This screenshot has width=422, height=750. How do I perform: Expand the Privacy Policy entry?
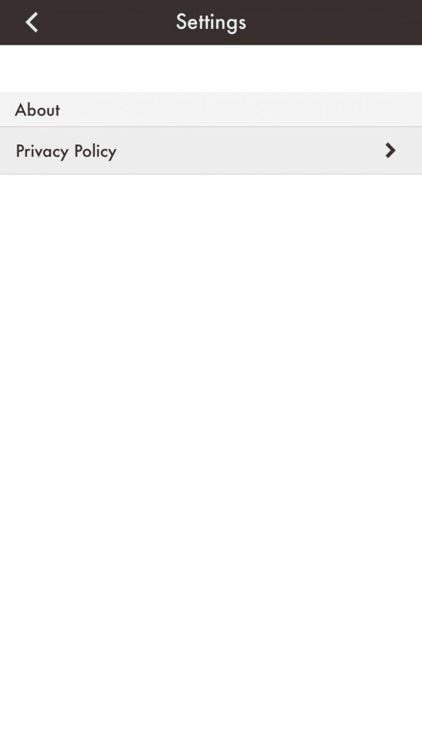[211, 151]
